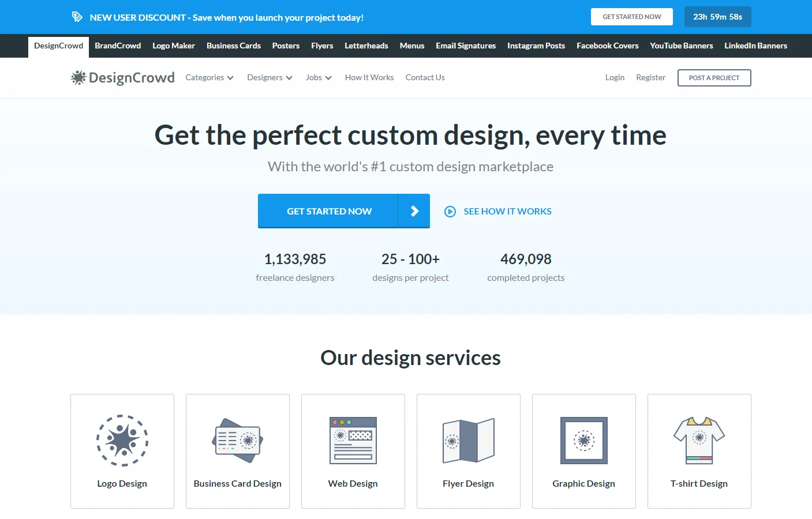This screenshot has height=519, width=812.
Task: Go to Flyers in top bar
Action: (322, 46)
